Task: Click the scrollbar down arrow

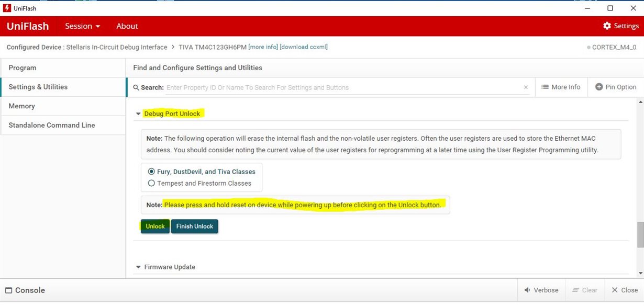Action: coord(640,273)
